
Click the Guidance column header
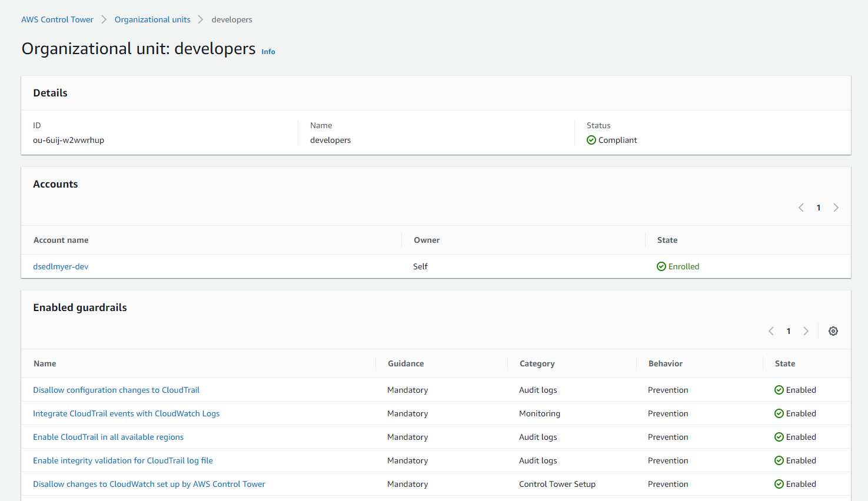(405, 363)
